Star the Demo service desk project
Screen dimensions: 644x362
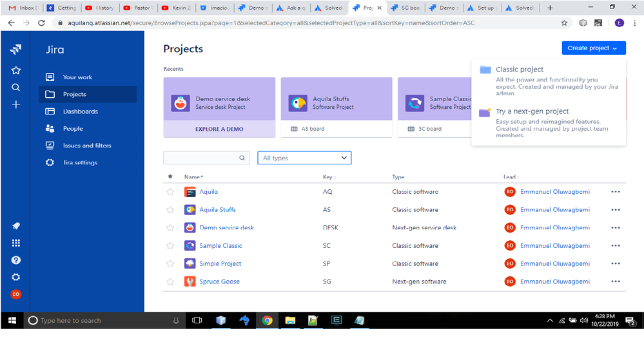170,228
